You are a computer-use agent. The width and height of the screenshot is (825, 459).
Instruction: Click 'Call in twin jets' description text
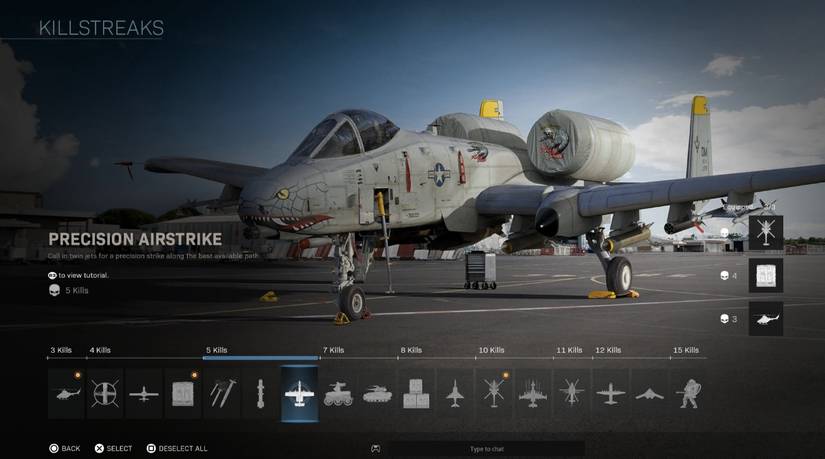pyautogui.click(x=153, y=256)
